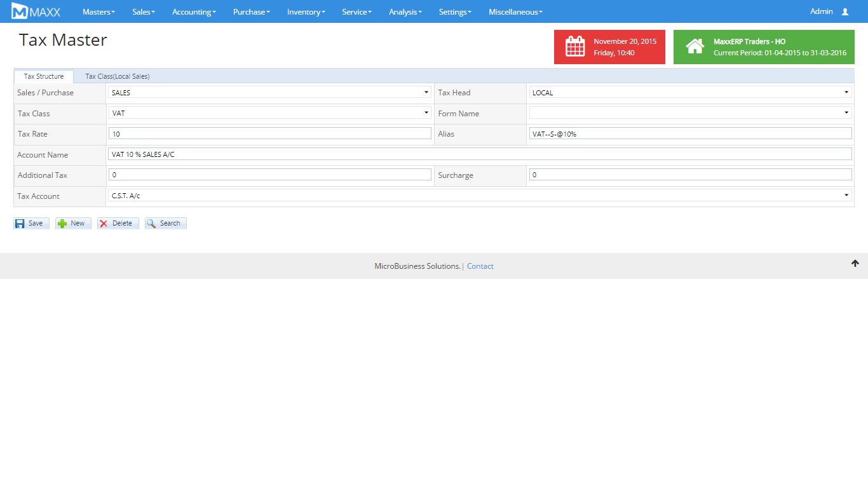Open the Sales / Purchase dropdown

(x=269, y=93)
